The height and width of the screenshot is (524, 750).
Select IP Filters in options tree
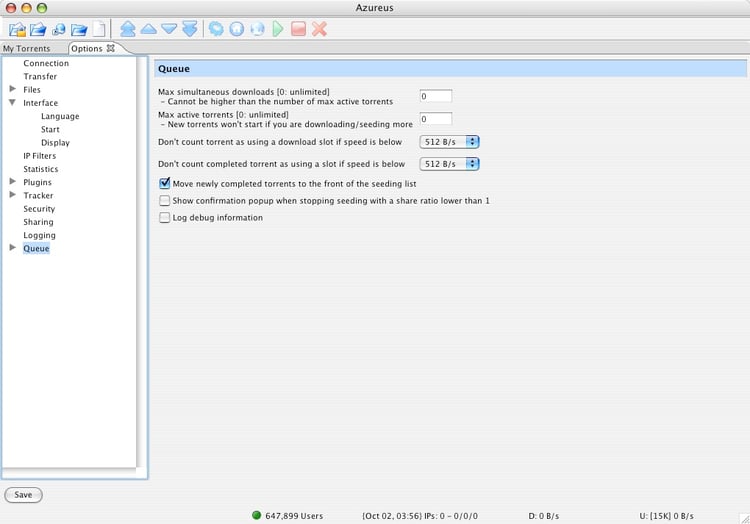[x=40, y=156]
